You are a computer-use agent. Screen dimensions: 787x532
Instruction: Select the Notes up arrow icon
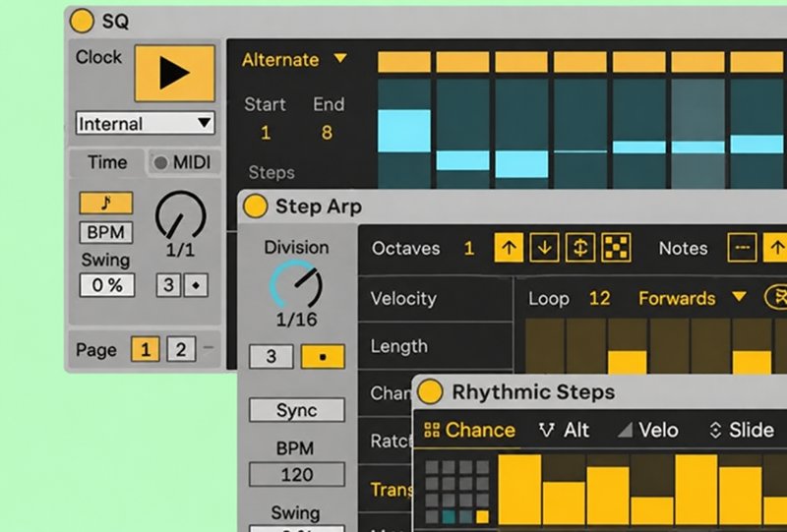(776, 248)
